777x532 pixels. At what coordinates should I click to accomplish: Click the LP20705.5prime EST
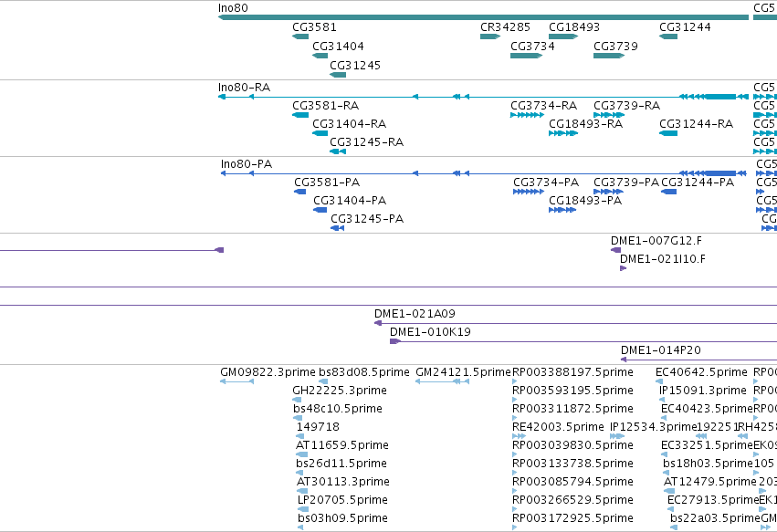[303, 510]
